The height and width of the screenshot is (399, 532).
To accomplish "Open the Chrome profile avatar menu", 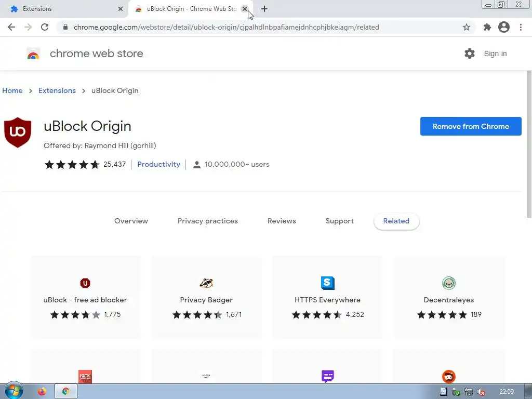I will [x=504, y=27].
